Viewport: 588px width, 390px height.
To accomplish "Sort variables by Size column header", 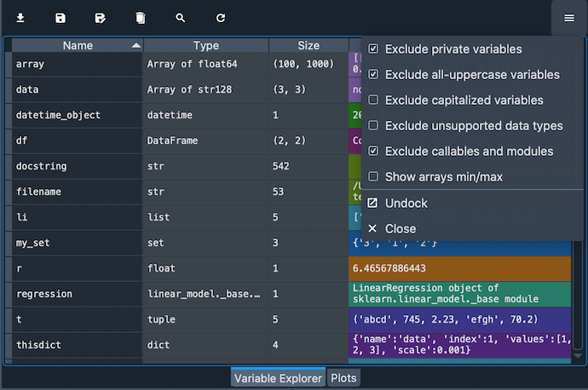I will (x=308, y=46).
